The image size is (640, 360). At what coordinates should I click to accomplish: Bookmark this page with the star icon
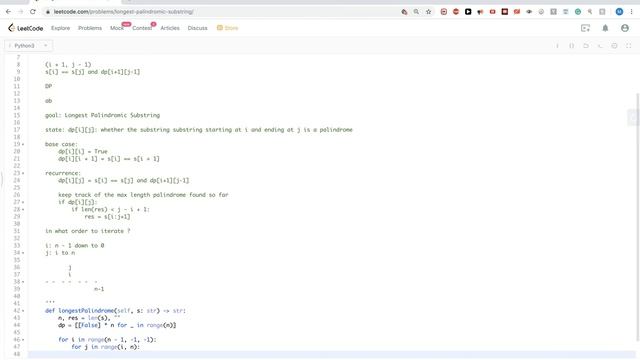(x=429, y=12)
